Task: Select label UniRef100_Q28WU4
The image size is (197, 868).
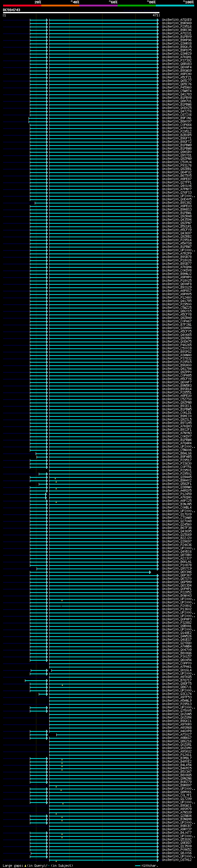Action: click(177, 816)
